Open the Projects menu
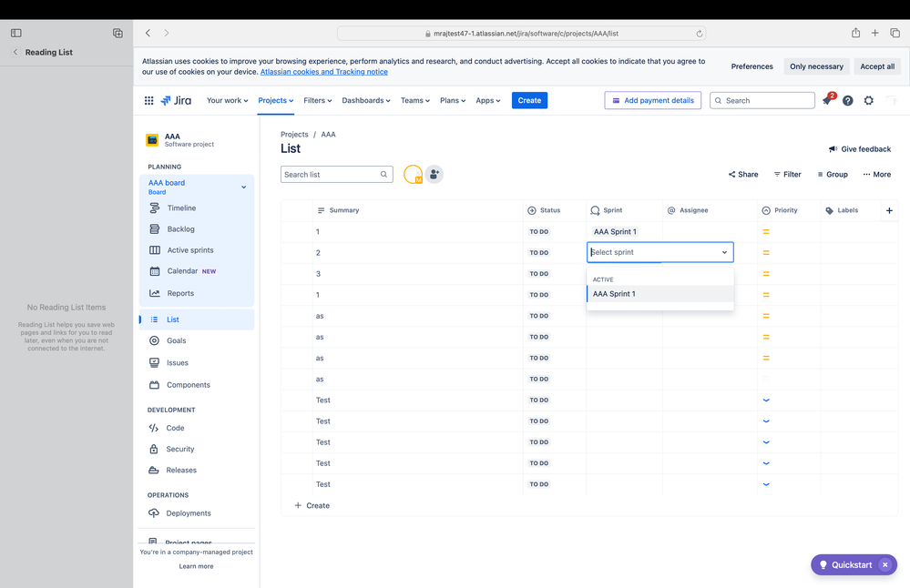This screenshot has height=588, width=910. coord(276,100)
